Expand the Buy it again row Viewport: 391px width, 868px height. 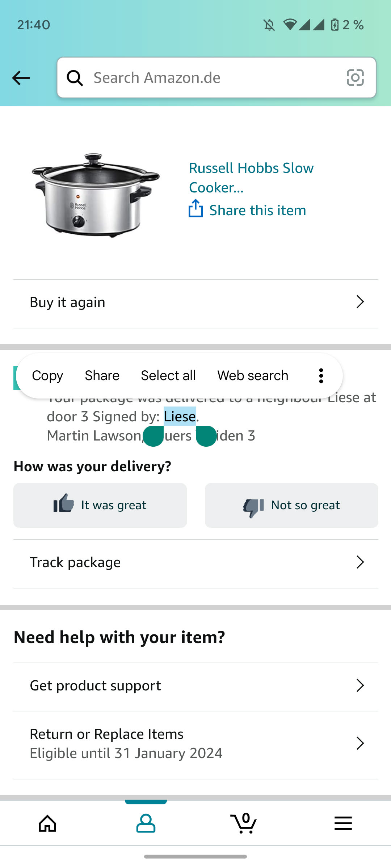(195, 302)
